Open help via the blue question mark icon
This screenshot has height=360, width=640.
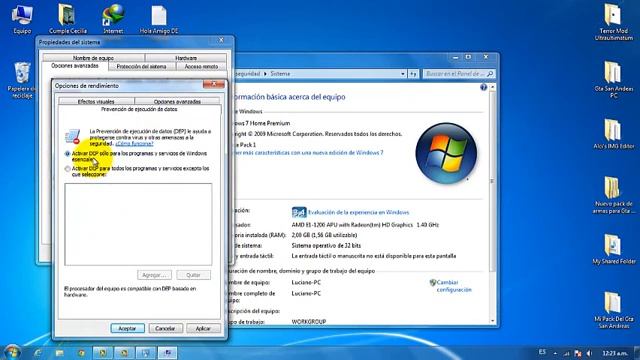[x=483, y=87]
